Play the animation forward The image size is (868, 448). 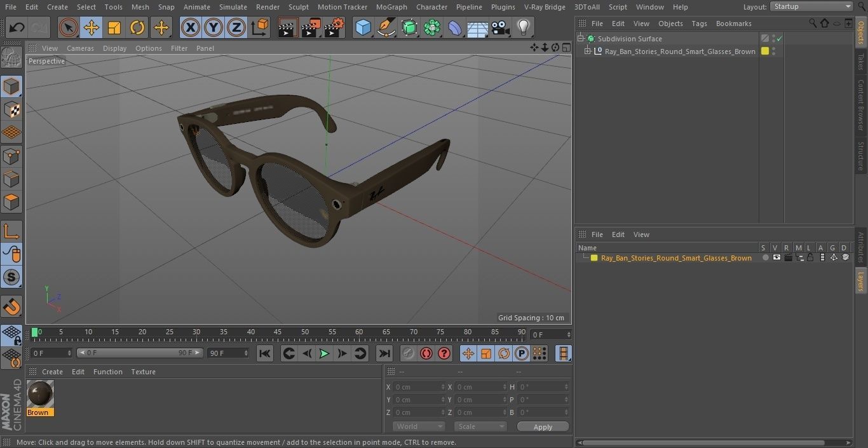coord(324,353)
